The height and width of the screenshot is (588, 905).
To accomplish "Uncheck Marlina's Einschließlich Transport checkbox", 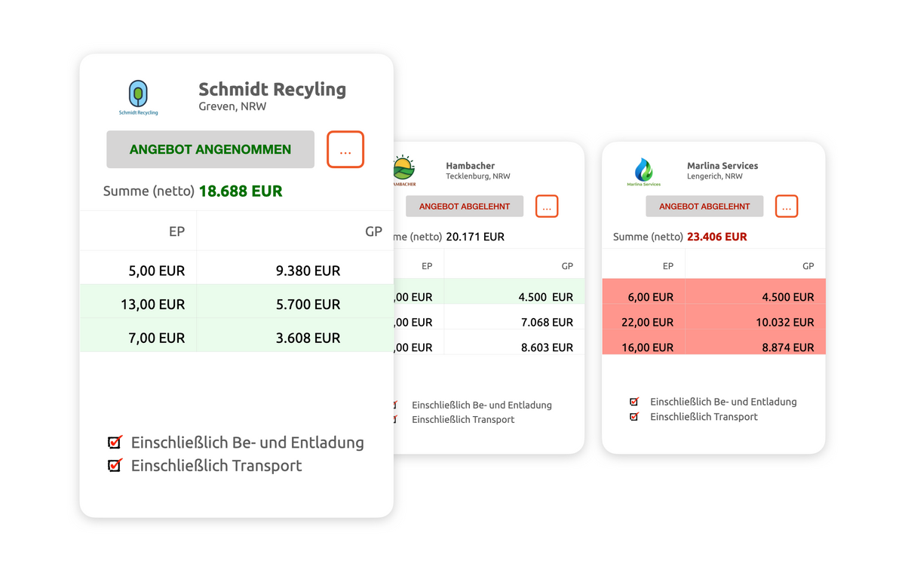I will coord(634,417).
